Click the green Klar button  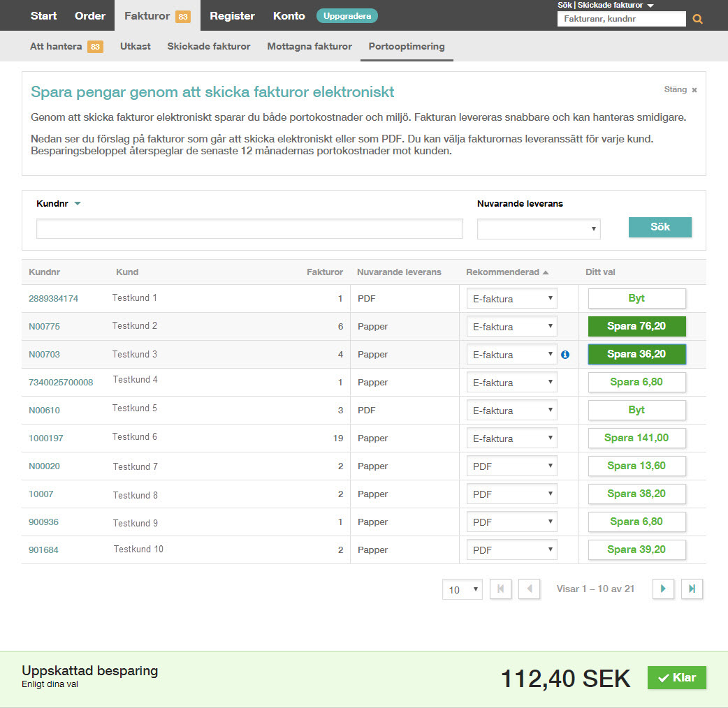coord(677,677)
